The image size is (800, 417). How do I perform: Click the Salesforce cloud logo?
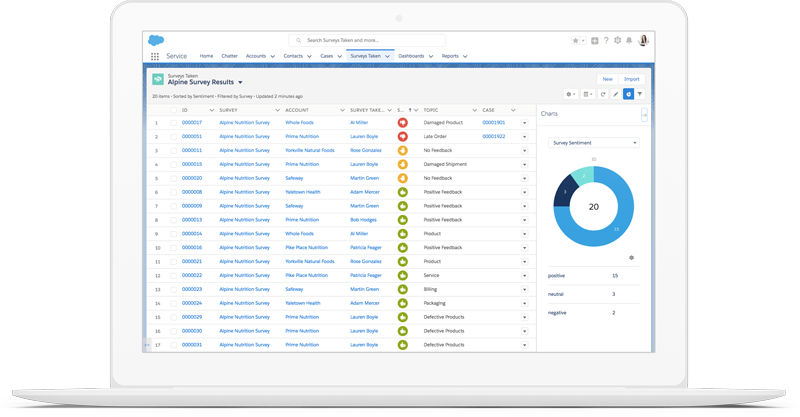point(156,40)
